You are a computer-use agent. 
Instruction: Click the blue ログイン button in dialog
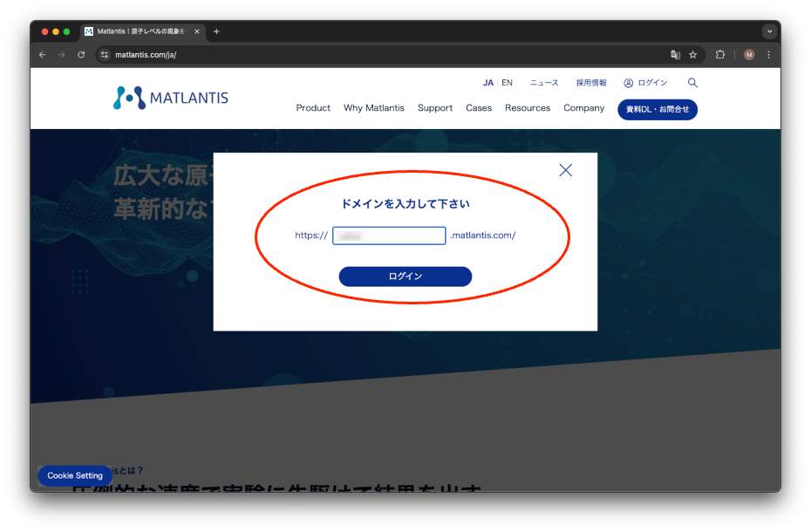[x=405, y=276]
